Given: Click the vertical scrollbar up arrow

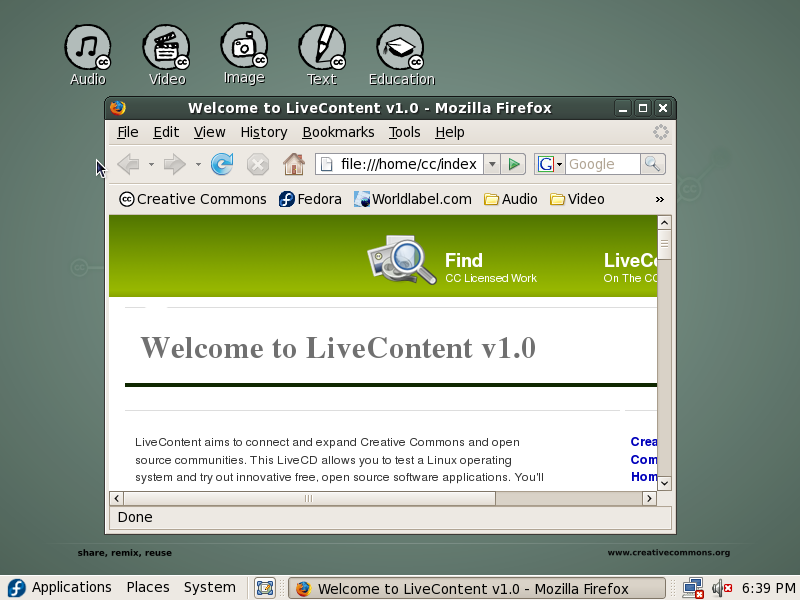Looking at the screenshot, I should tap(664, 222).
